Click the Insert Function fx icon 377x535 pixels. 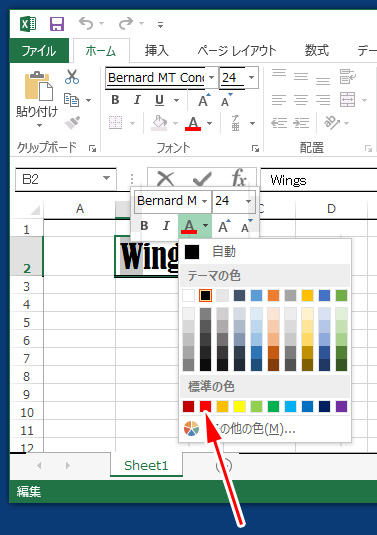pos(239,178)
